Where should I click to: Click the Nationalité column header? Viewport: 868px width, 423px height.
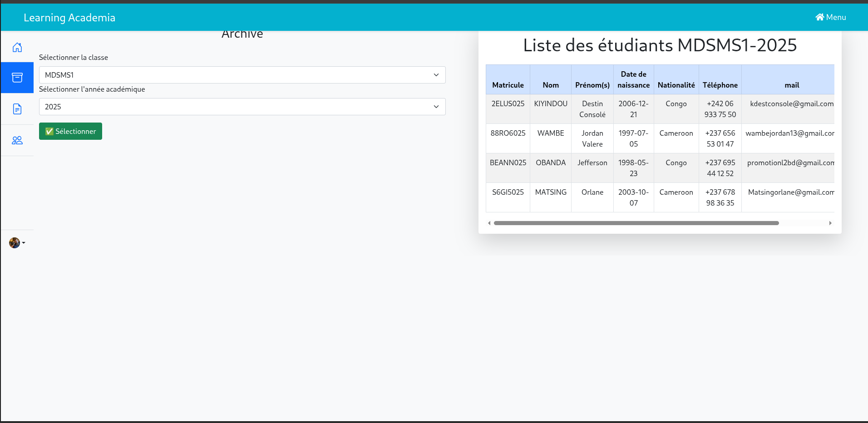pyautogui.click(x=676, y=85)
